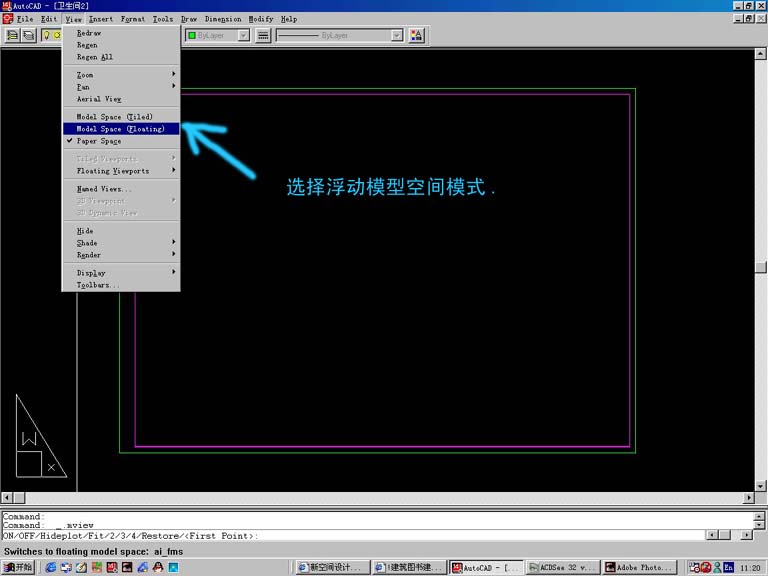Open the linetype ByLayer dropdown arrow
The image size is (768, 576).
397,35
